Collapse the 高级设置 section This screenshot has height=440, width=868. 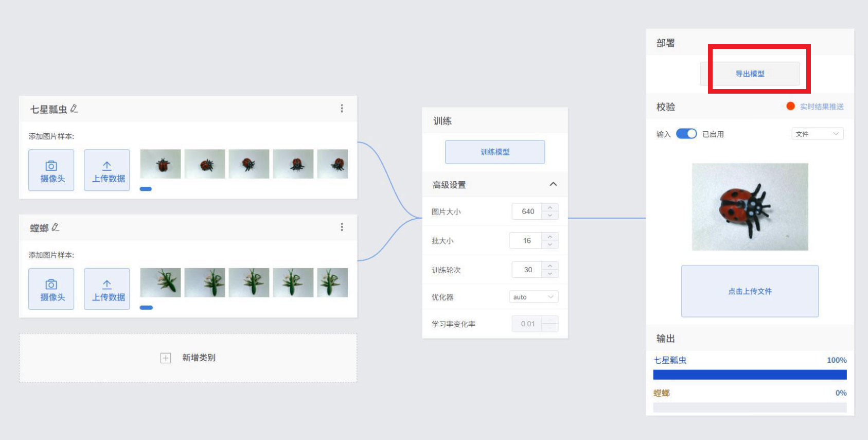(553, 184)
